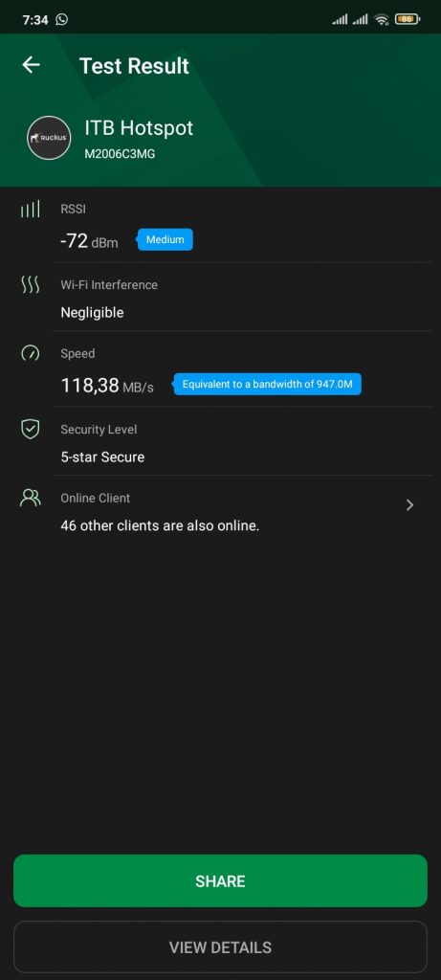The width and height of the screenshot is (441, 980).
Task: Tap the battery indicator in status bar
Action: pos(408,19)
